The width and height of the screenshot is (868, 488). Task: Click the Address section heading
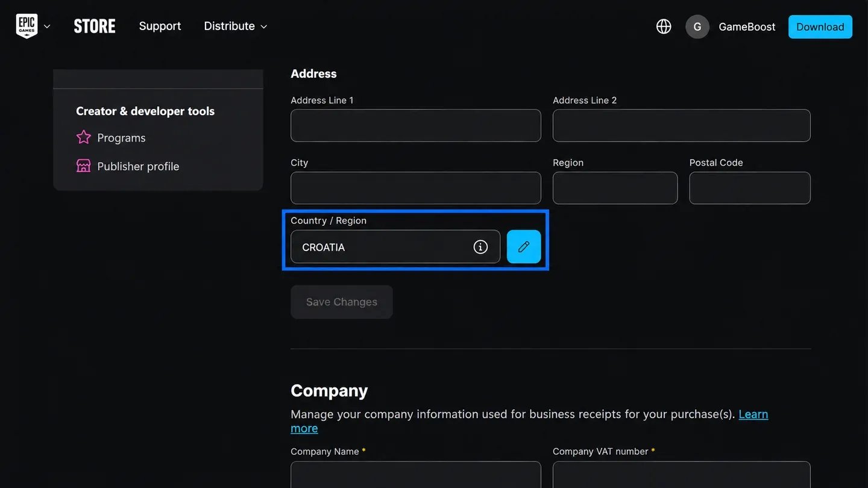[x=313, y=74]
